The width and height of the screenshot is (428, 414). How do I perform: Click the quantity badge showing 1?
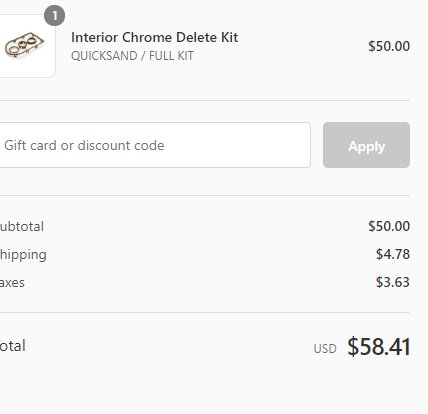tap(54, 15)
